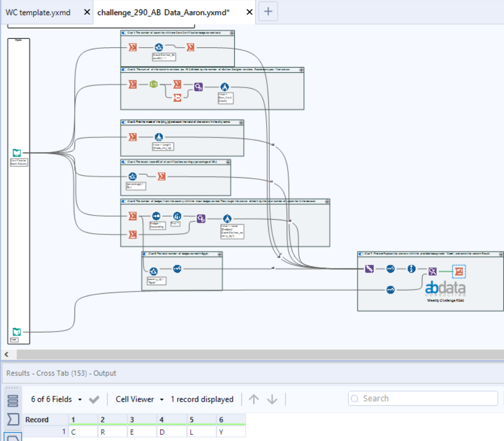Switch to the WC template.yxmd tab
This screenshot has height=441, width=504.
click(38, 13)
